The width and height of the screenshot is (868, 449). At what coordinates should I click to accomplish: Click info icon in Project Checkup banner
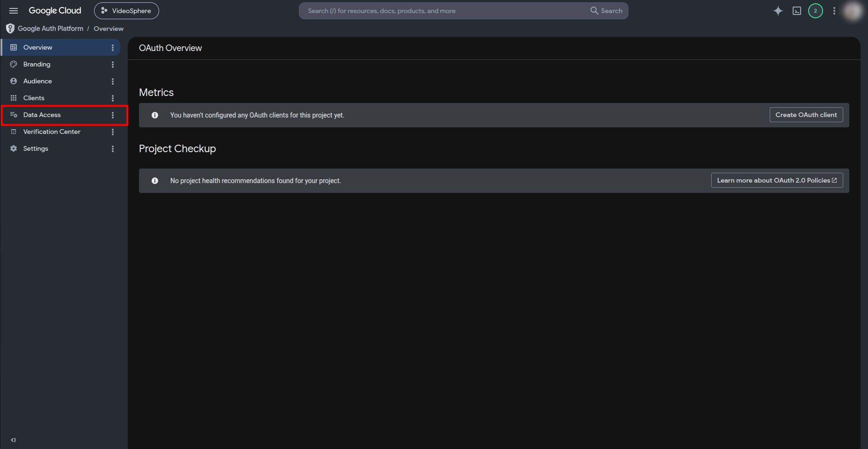coord(155,181)
